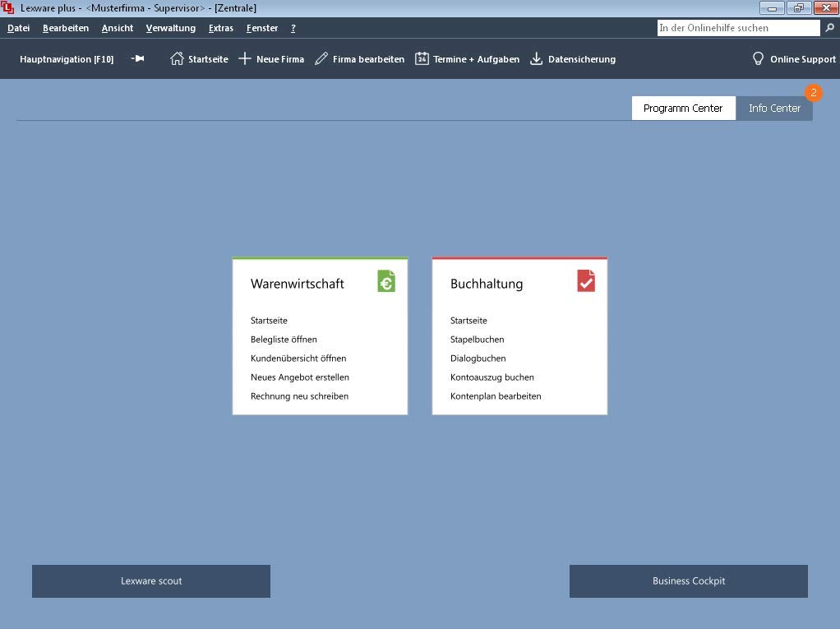Click Belegliste öffnen link

[x=284, y=339]
